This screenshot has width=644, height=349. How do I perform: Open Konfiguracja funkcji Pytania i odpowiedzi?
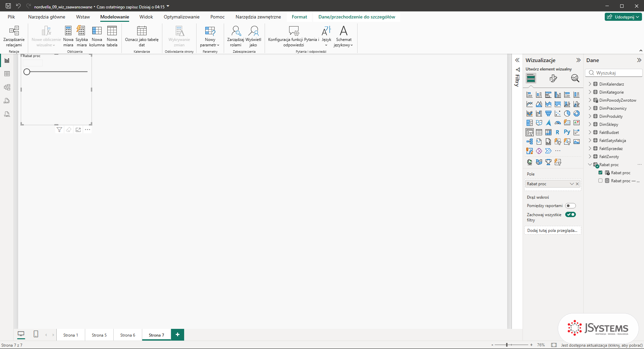pyautogui.click(x=293, y=36)
